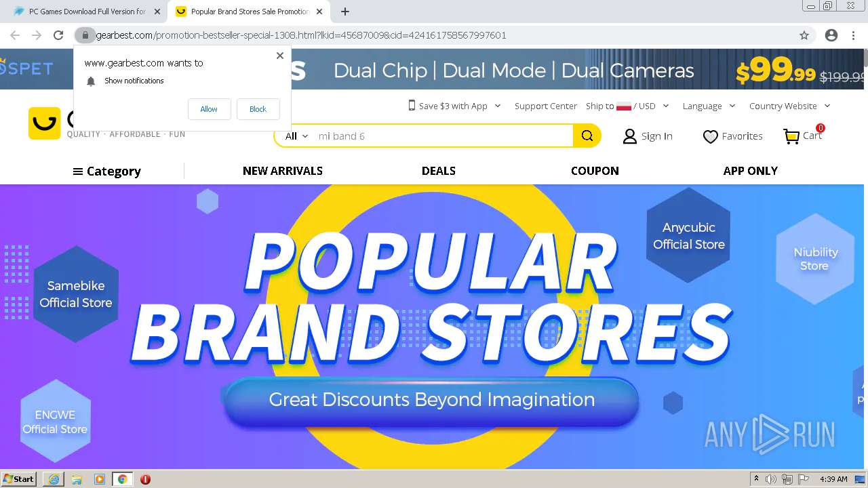Open file explorer from taskbar
This screenshot has height=488, width=868.
coord(77,479)
